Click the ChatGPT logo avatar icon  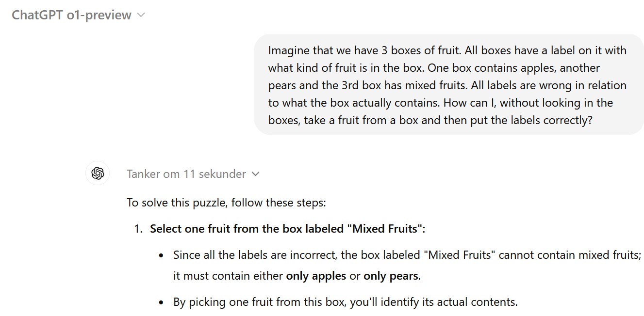98,173
